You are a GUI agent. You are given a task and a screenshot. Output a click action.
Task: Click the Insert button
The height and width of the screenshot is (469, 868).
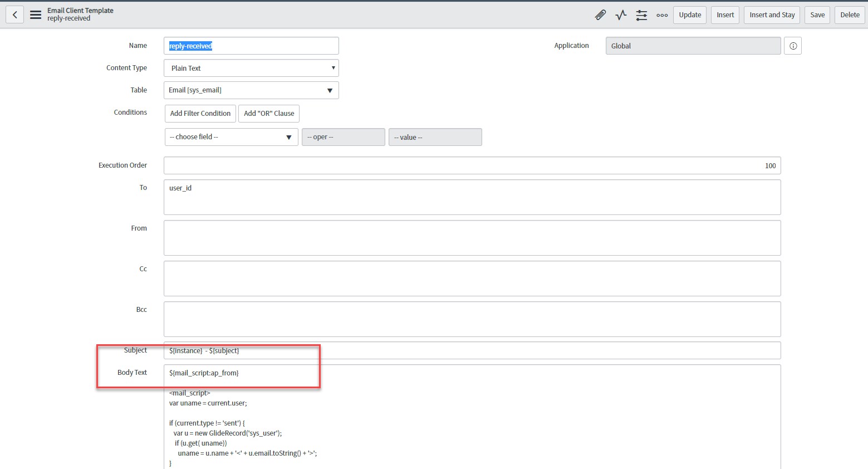click(725, 15)
